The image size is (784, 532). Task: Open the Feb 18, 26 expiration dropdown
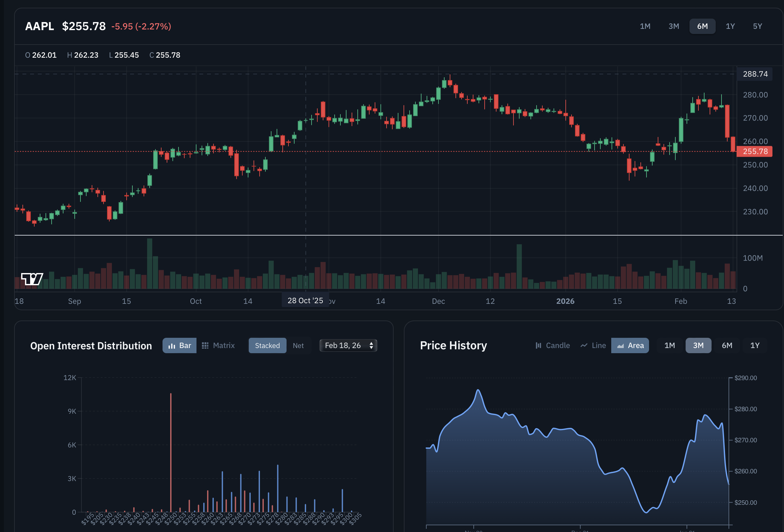coord(343,345)
